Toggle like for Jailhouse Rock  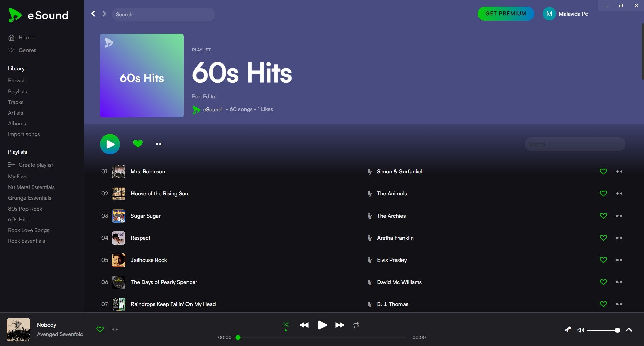click(603, 260)
